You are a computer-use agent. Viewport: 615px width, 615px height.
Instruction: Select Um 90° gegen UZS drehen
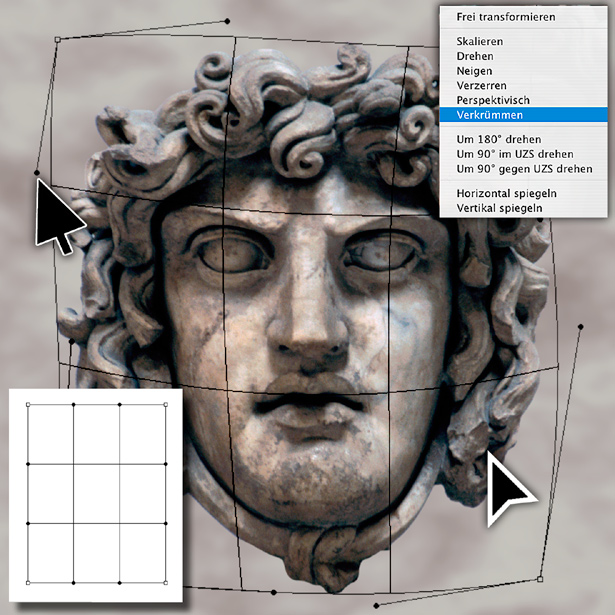pyautogui.click(x=523, y=169)
